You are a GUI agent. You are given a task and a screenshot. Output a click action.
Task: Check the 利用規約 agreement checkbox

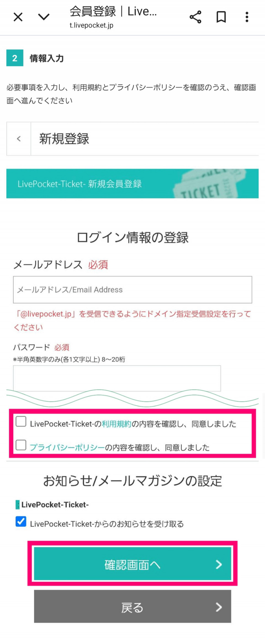21,422
